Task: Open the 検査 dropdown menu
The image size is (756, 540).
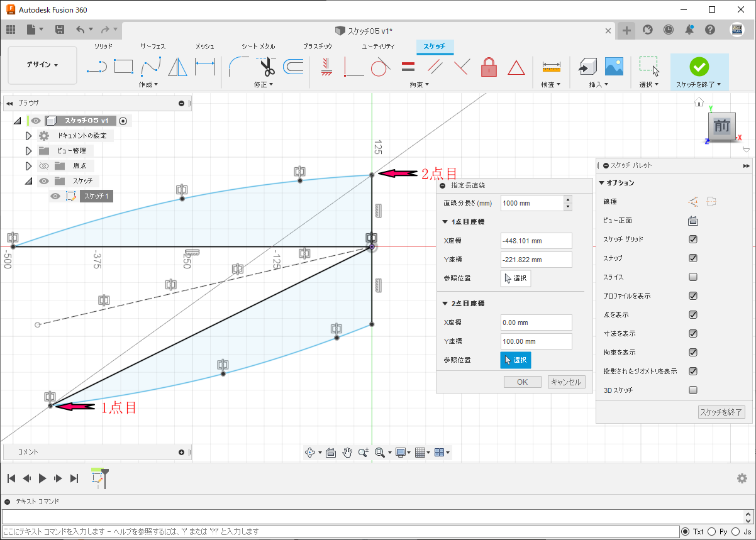Action: (551, 84)
